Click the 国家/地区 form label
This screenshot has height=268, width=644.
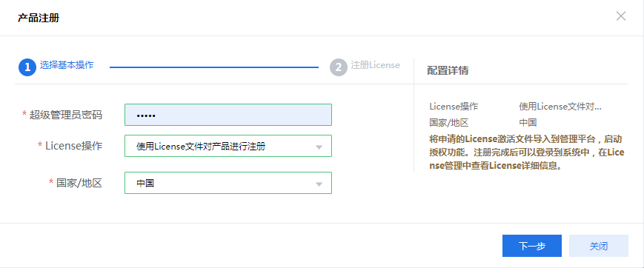coord(79,183)
